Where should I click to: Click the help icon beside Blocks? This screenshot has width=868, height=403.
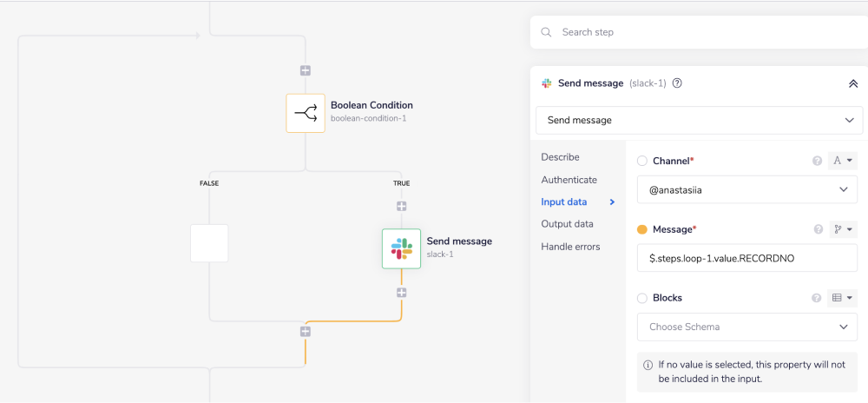(x=817, y=298)
